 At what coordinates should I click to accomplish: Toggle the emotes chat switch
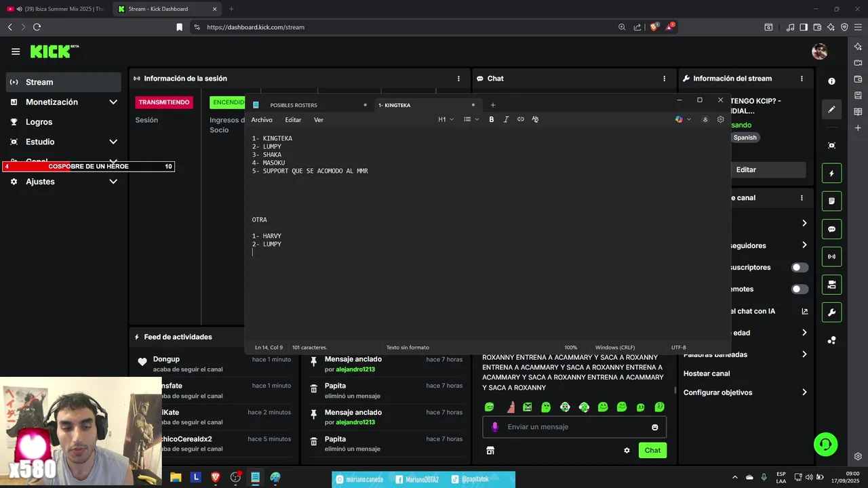click(x=800, y=289)
